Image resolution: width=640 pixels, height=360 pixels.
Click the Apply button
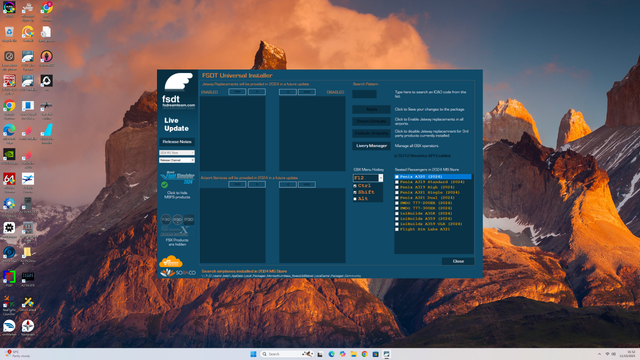(x=371, y=109)
